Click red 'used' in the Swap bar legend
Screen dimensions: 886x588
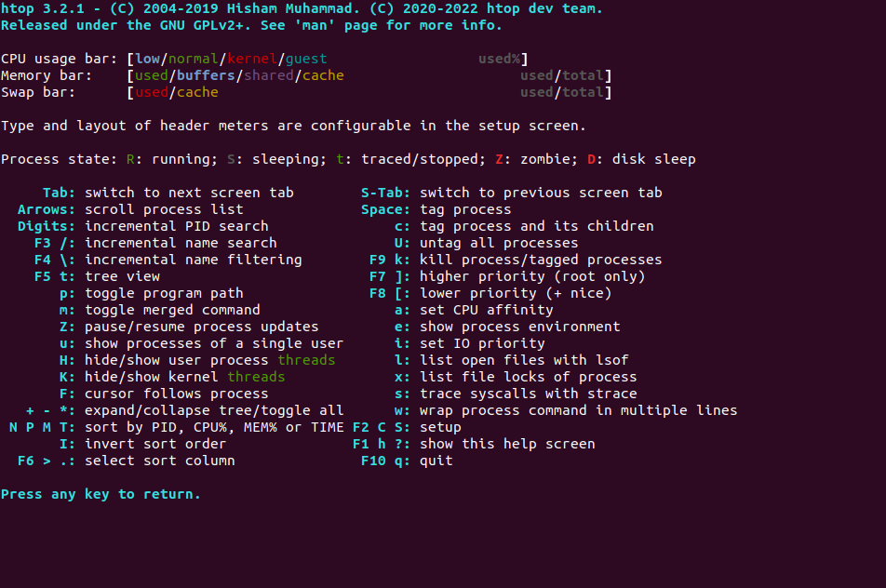pos(152,92)
